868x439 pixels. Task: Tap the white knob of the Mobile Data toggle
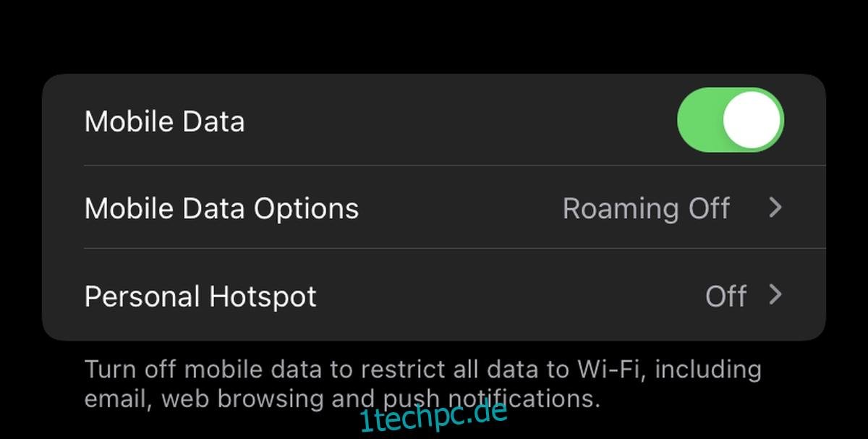[x=752, y=120]
